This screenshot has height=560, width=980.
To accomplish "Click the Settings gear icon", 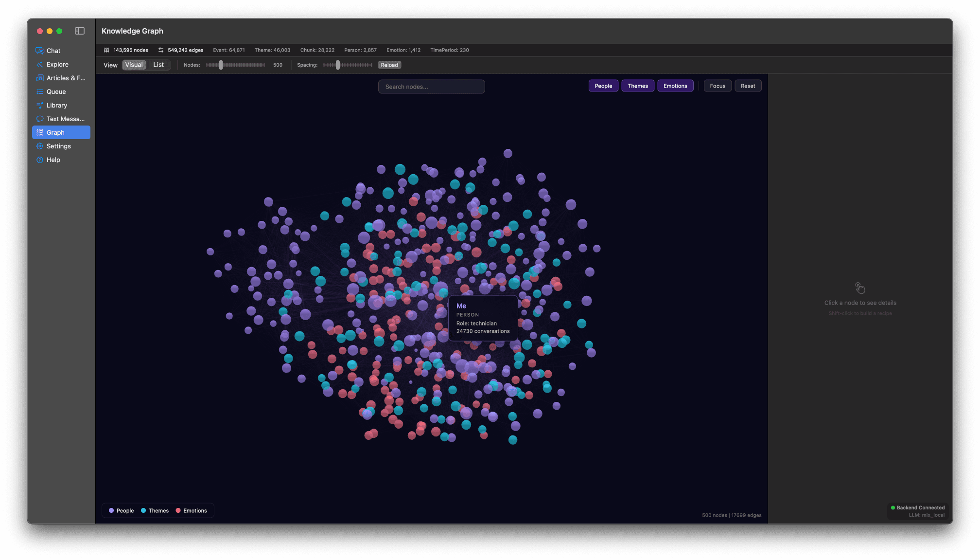I will pos(40,146).
